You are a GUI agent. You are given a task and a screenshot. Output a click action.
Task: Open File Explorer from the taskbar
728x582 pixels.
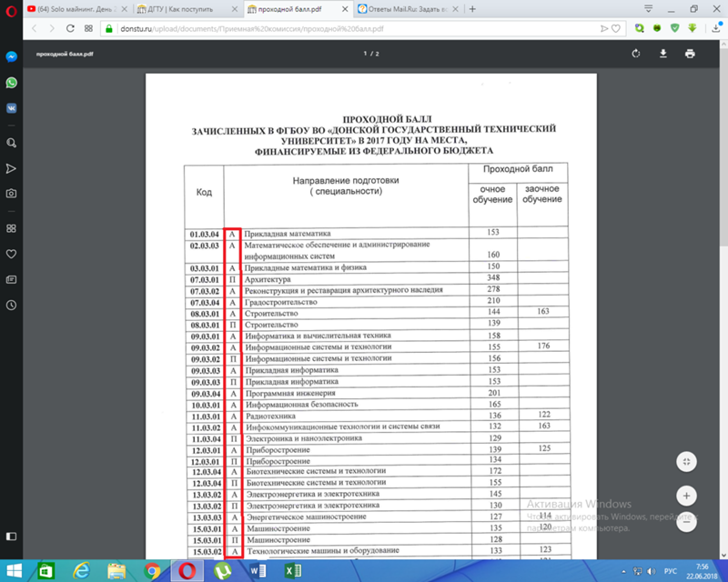pyautogui.click(x=116, y=571)
